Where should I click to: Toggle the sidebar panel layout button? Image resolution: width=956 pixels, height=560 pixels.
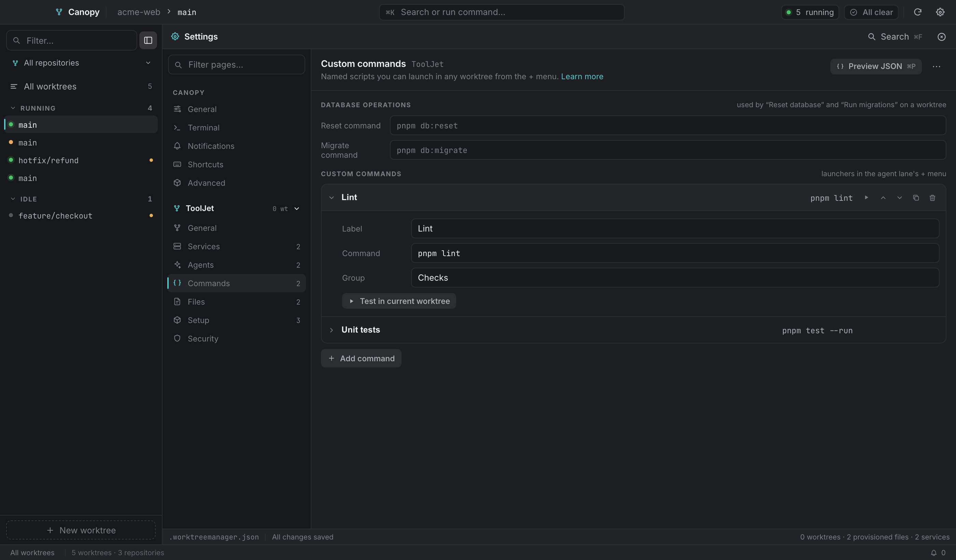148,40
